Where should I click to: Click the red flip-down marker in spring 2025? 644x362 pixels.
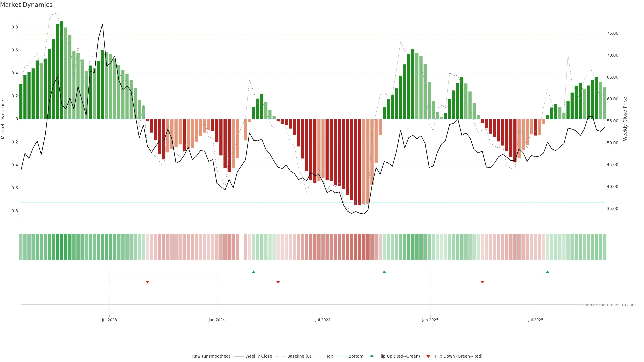[x=482, y=282]
